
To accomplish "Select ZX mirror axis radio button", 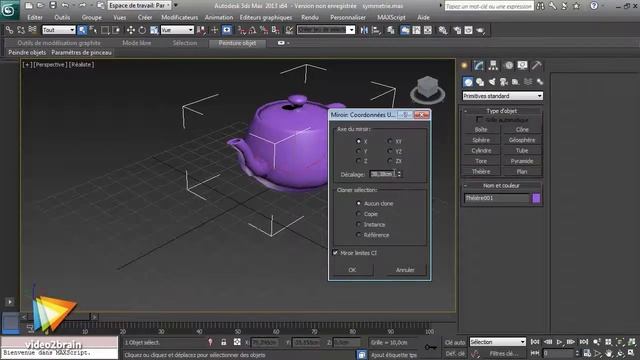I will tap(390, 161).
